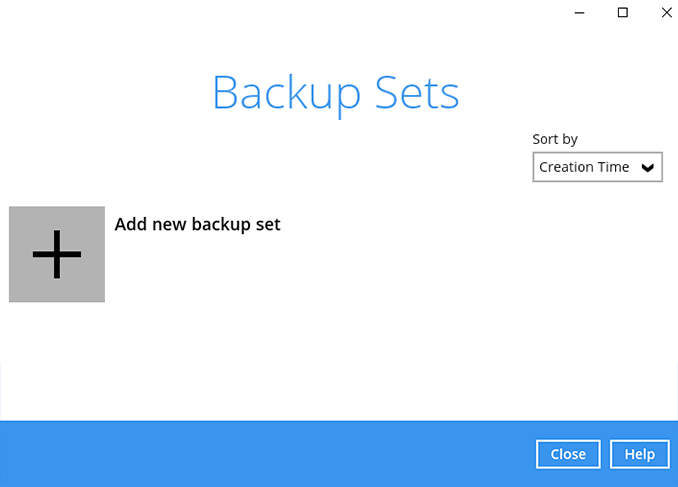The height and width of the screenshot is (487, 678).
Task: Maximize the Backup Sets window
Action: point(623,12)
